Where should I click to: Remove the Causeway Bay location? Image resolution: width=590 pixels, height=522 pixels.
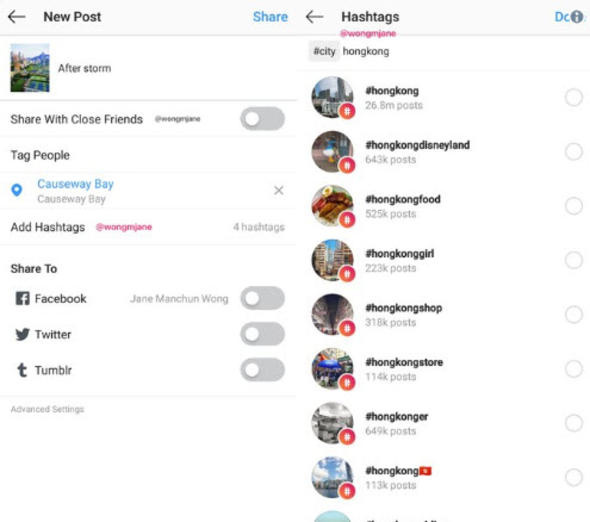click(278, 190)
